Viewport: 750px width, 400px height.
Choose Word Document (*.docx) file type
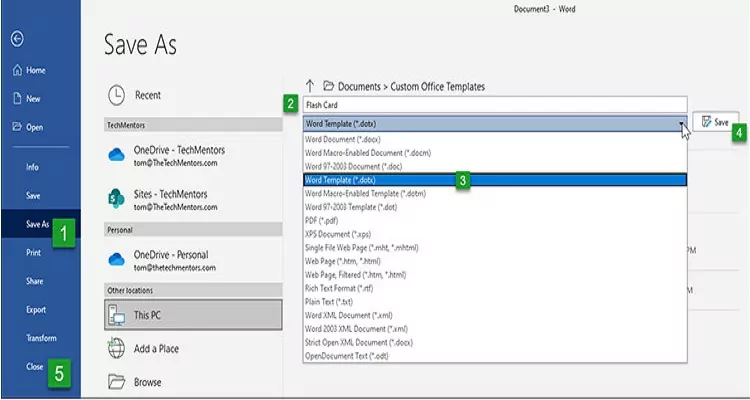point(495,140)
